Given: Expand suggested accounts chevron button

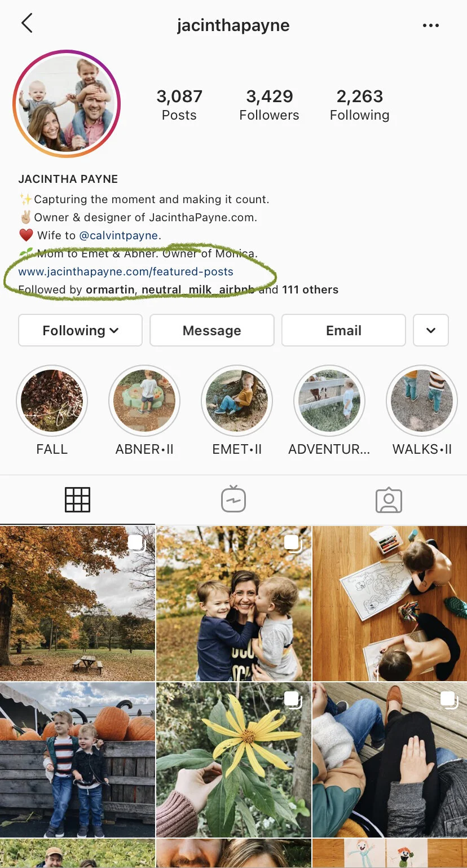Looking at the screenshot, I should pyautogui.click(x=431, y=330).
